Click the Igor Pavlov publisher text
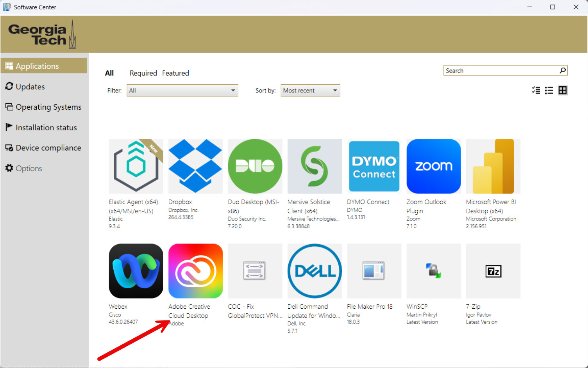This screenshot has height=368, width=588. (479, 315)
